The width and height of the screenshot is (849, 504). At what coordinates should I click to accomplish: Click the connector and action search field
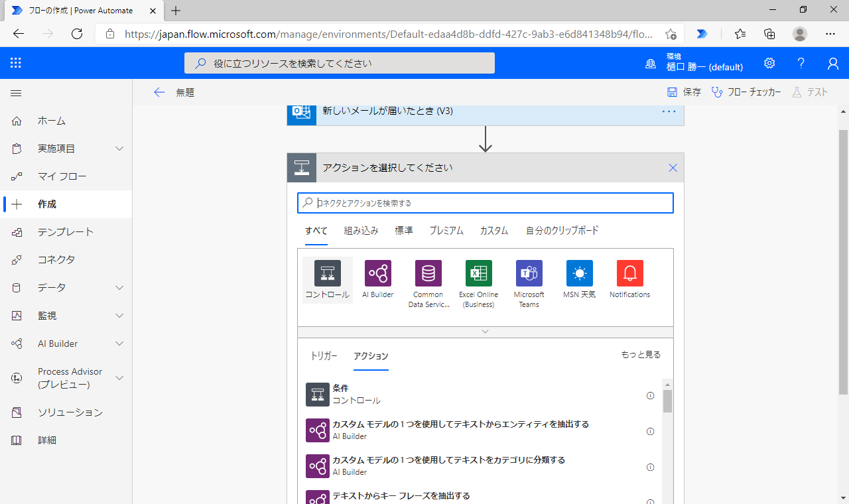click(486, 203)
